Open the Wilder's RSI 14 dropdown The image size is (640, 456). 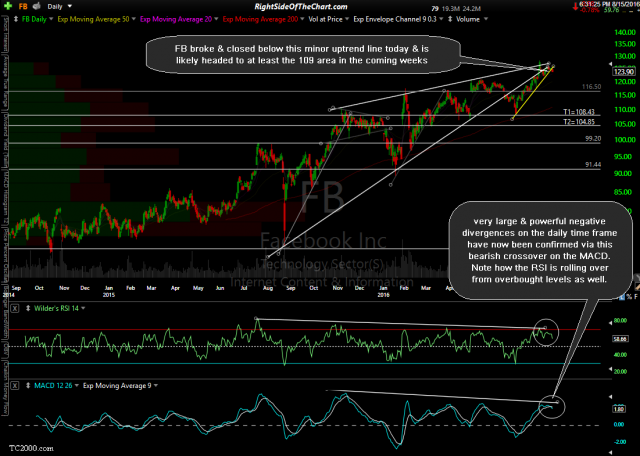[x=83, y=309]
